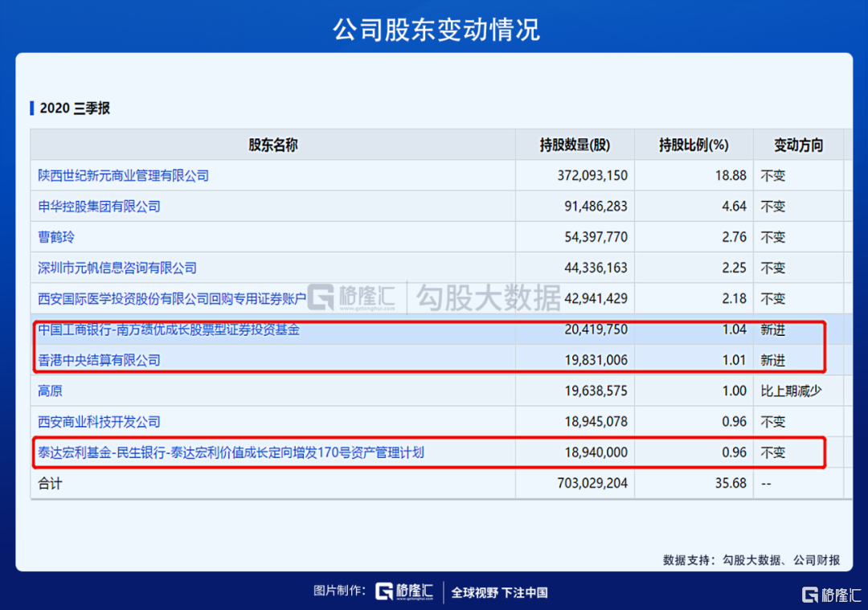The image size is (868, 610).
Task: Select share count 54,397,770
Action: point(596,237)
